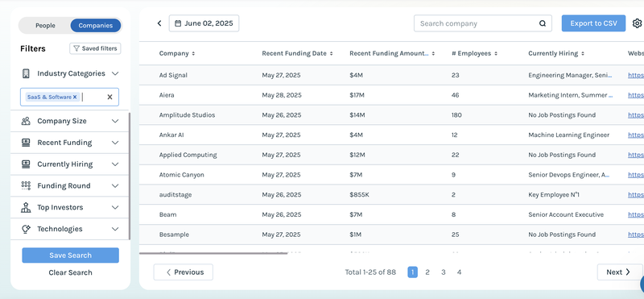This screenshot has height=299, width=644.
Task: Go to page 2
Action: pyautogui.click(x=427, y=272)
